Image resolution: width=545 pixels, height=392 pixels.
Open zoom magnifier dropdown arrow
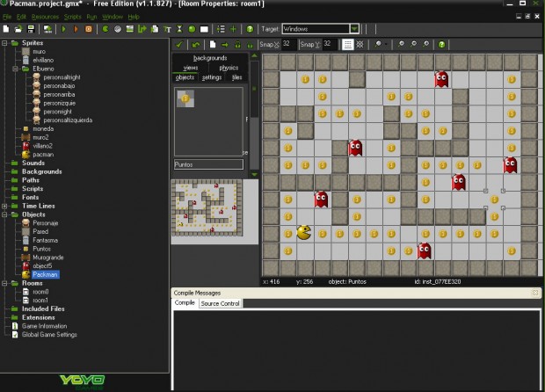tap(386, 44)
